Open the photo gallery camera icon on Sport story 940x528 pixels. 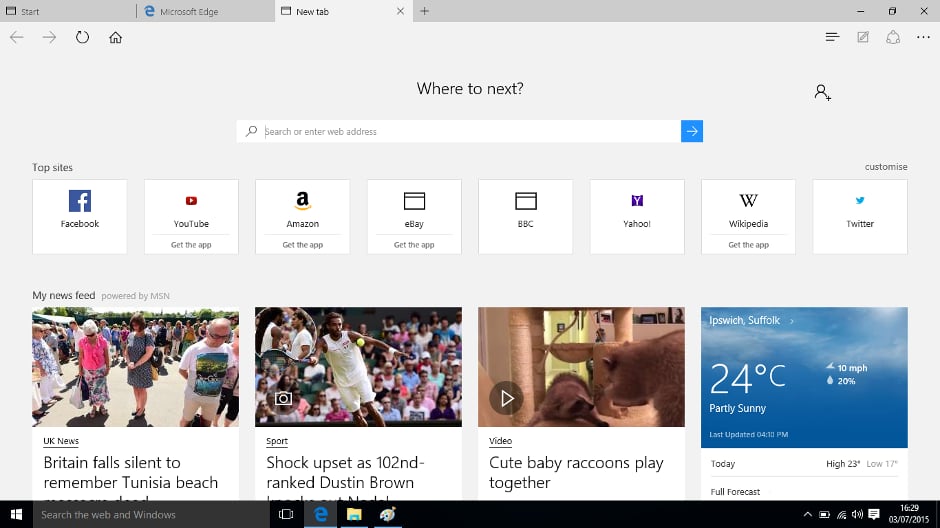point(283,398)
